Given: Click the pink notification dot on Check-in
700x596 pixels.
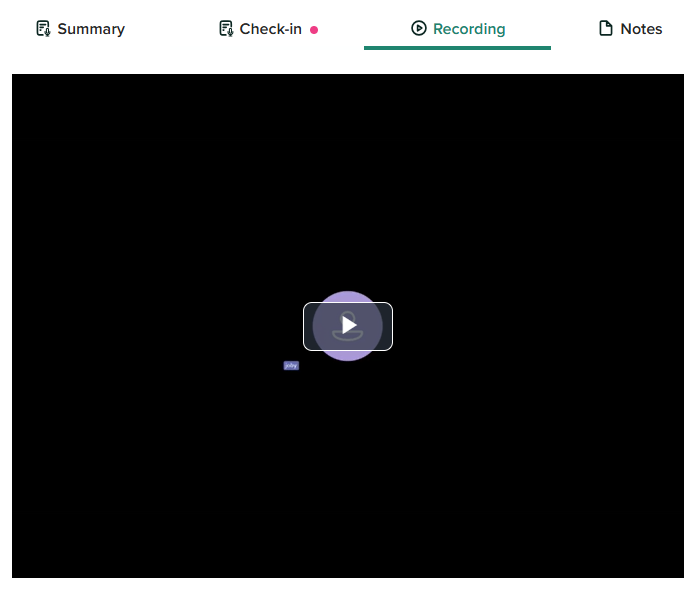Looking at the screenshot, I should click(x=314, y=30).
